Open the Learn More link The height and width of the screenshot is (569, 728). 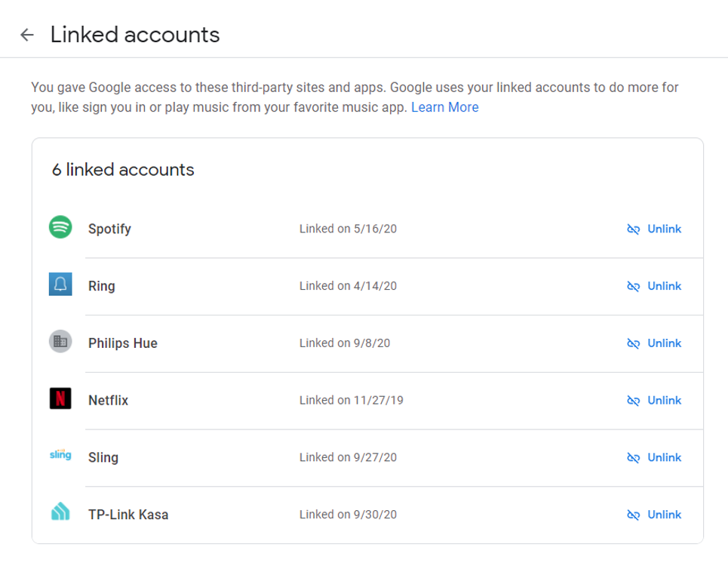pyautogui.click(x=445, y=107)
